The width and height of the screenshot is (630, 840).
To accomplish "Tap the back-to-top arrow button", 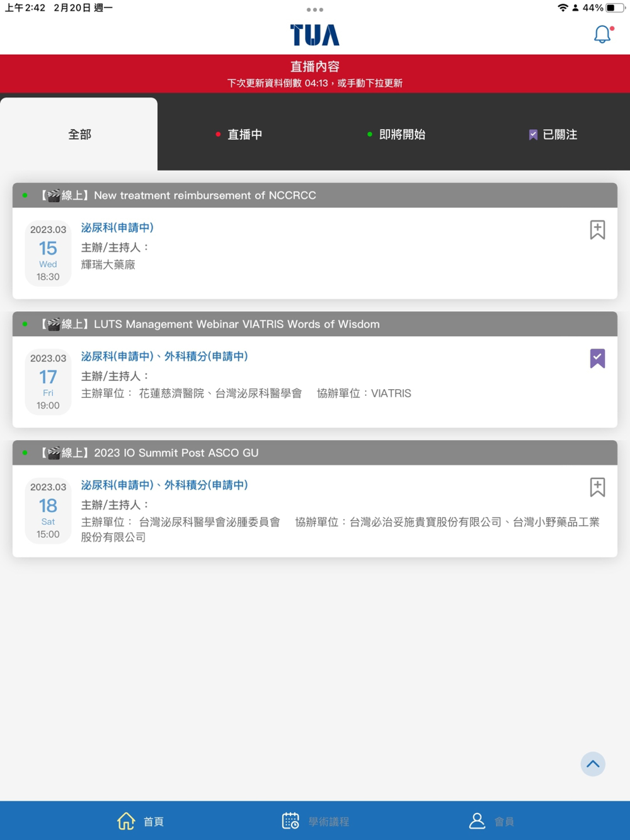I will [593, 764].
